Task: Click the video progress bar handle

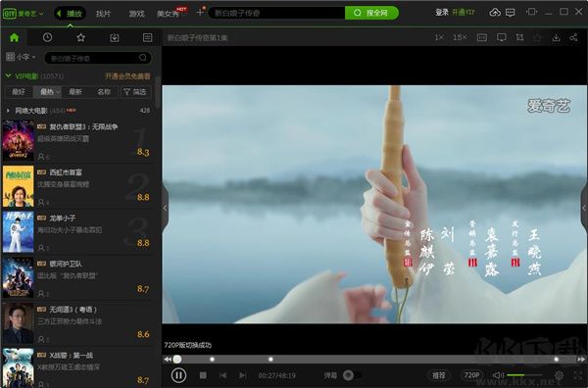Action: pos(177,360)
